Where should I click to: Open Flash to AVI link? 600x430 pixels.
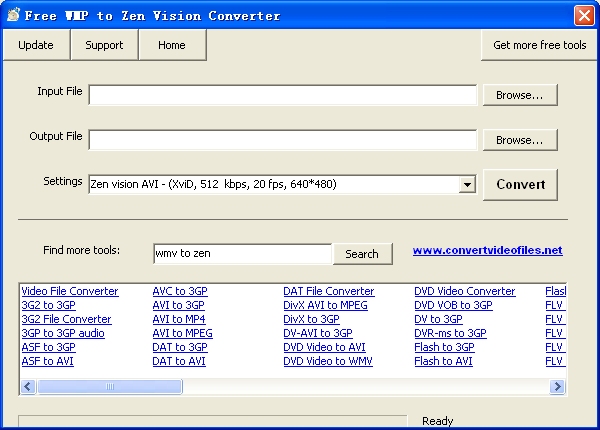tap(443, 361)
